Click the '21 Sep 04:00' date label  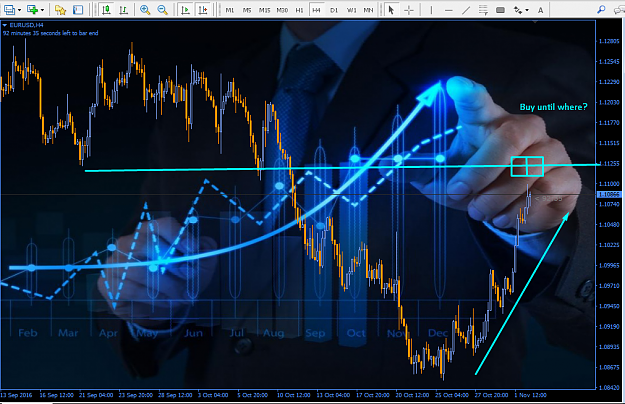(x=96, y=395)
